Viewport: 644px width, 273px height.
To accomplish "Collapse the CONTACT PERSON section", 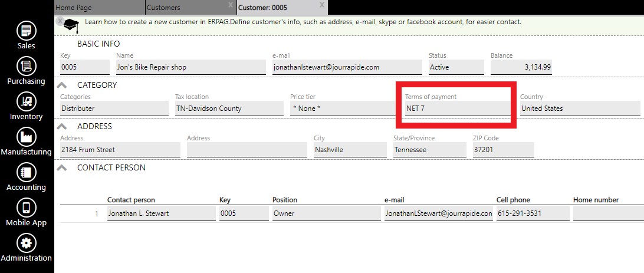I will click(61, 167).
